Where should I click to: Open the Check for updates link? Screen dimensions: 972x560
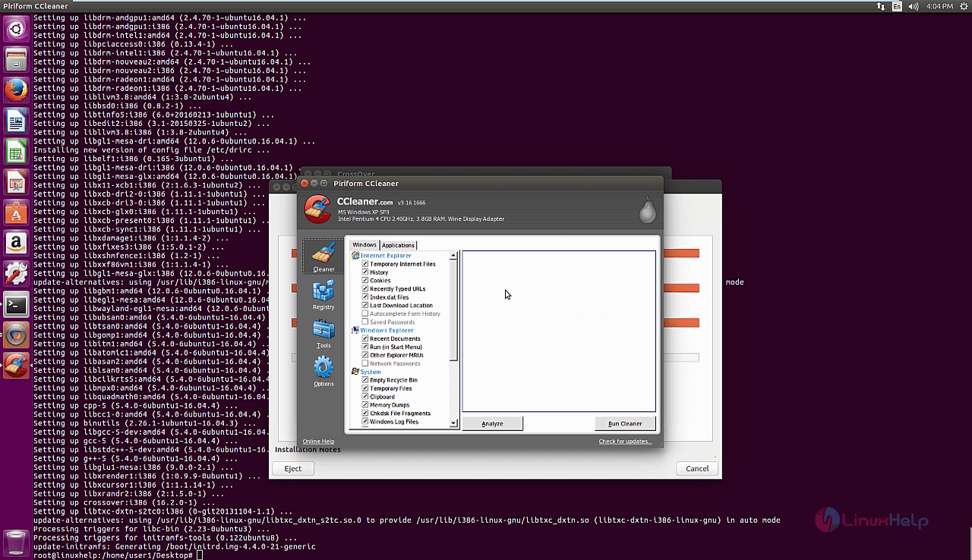(624, 442)
